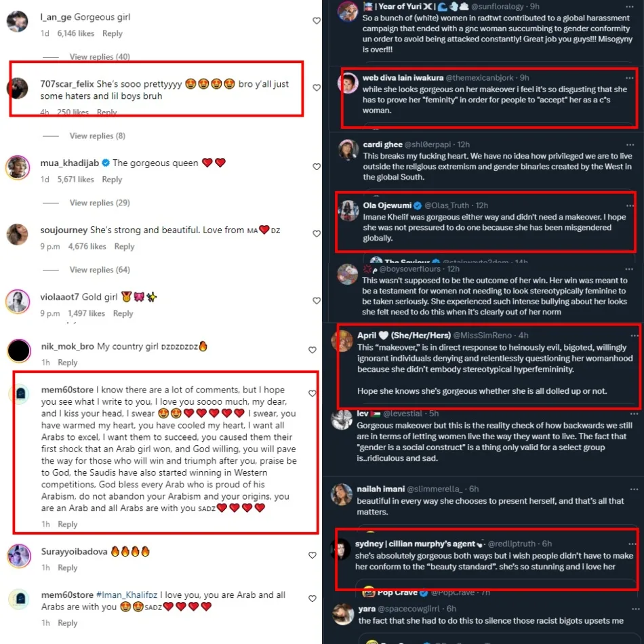Tap the heart beside mua_khadijab's comment
The height and width of the screenshot is (644, 644).
click(317, 166)
